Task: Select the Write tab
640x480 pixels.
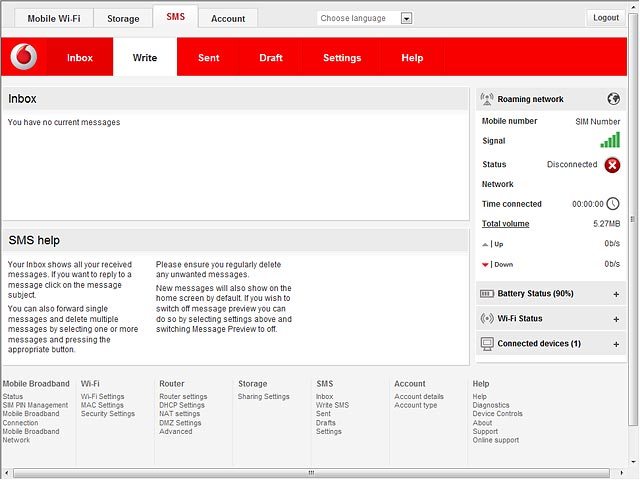Action: tap(145, 57)
